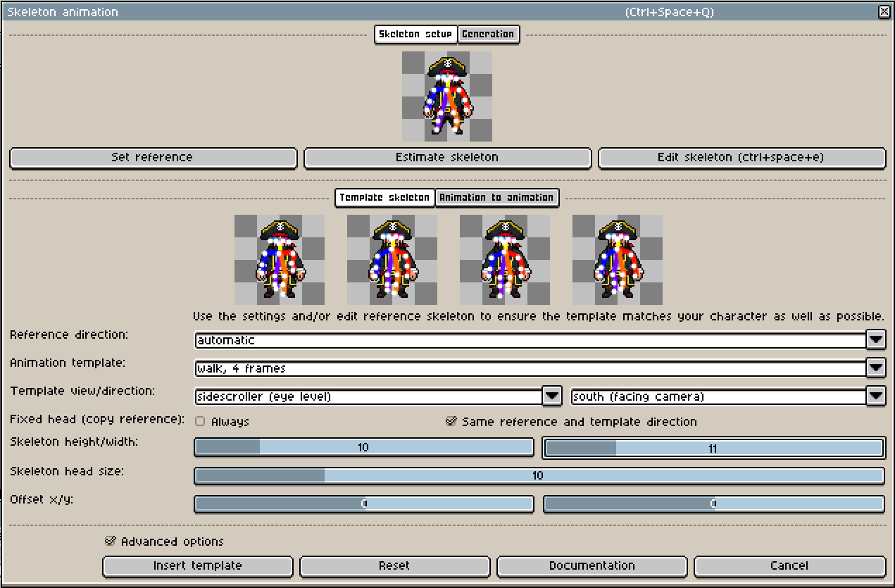Viewport: 895px width, 588px height.
Task: Close the Skeleton animation dialog
Action: (x=884, y=12)
